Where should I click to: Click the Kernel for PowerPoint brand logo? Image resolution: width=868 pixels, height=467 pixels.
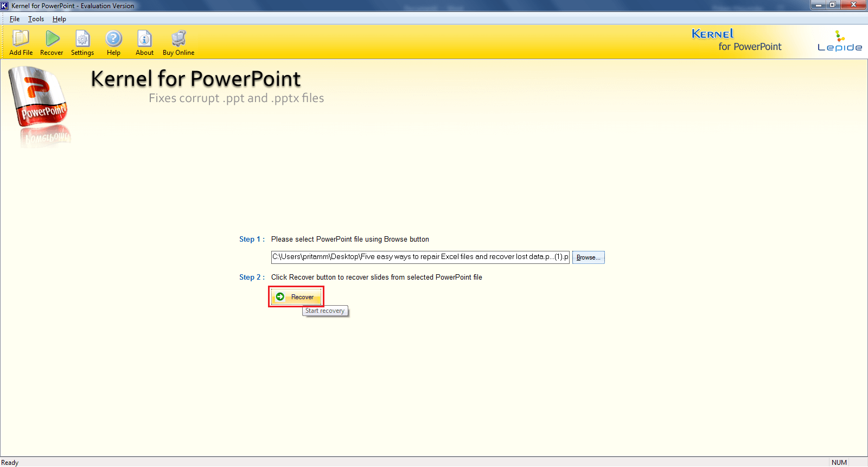(x=737, y=40)
